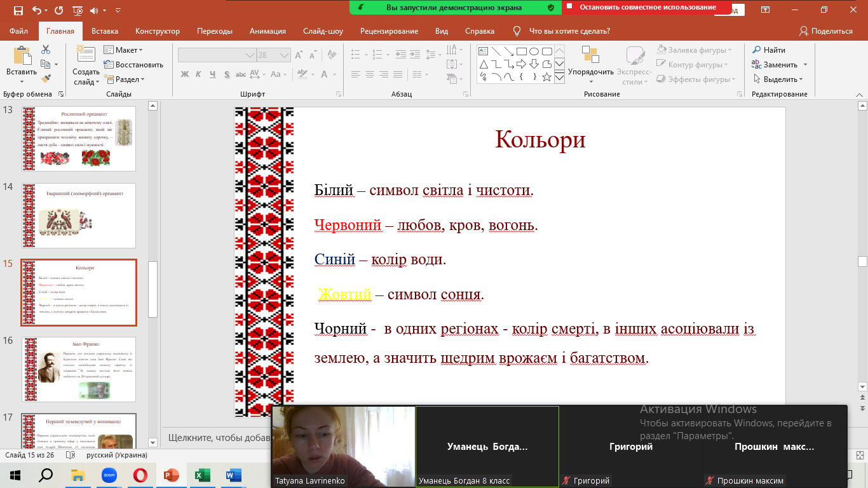
Task: Open the Упорядочить arrange menu
Action: coord(591,64)
